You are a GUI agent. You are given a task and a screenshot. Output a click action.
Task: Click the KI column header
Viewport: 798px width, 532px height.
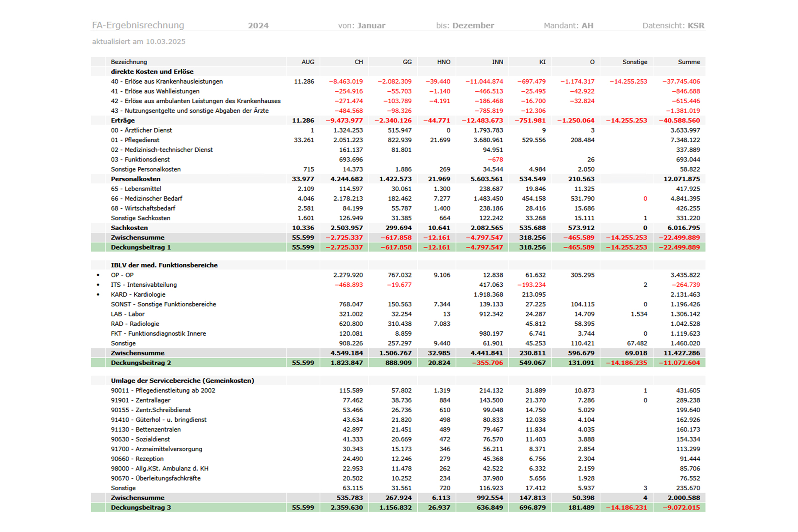542,62
